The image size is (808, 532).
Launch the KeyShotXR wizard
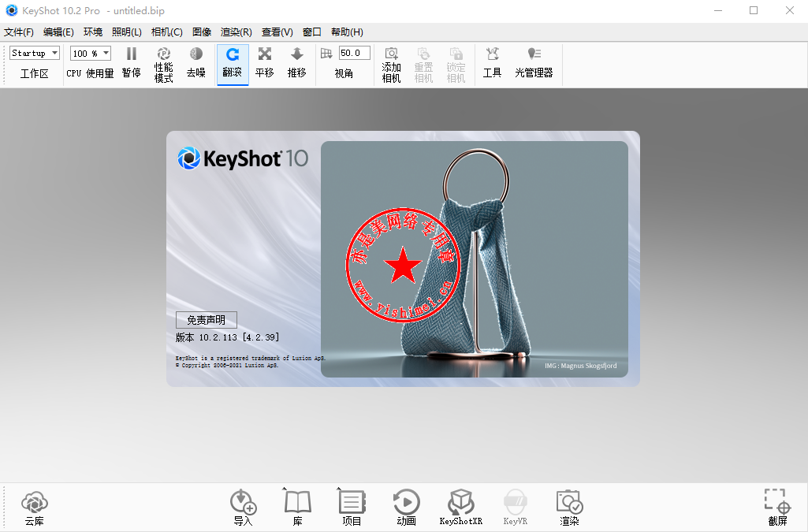460,508
